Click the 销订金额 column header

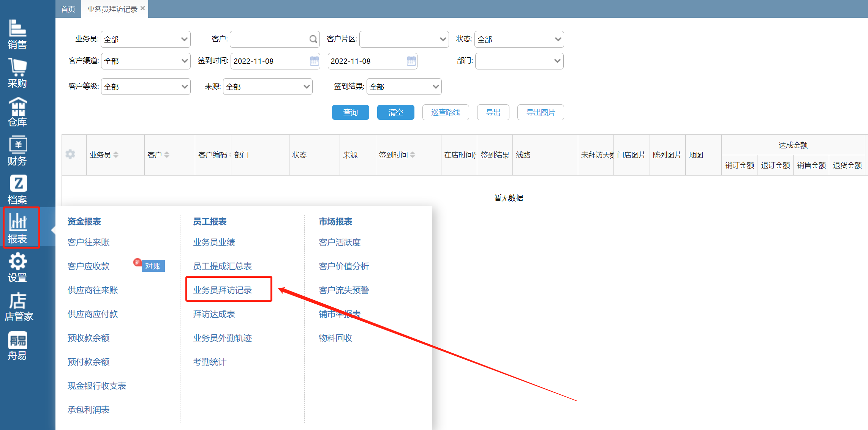coord(739,165)
